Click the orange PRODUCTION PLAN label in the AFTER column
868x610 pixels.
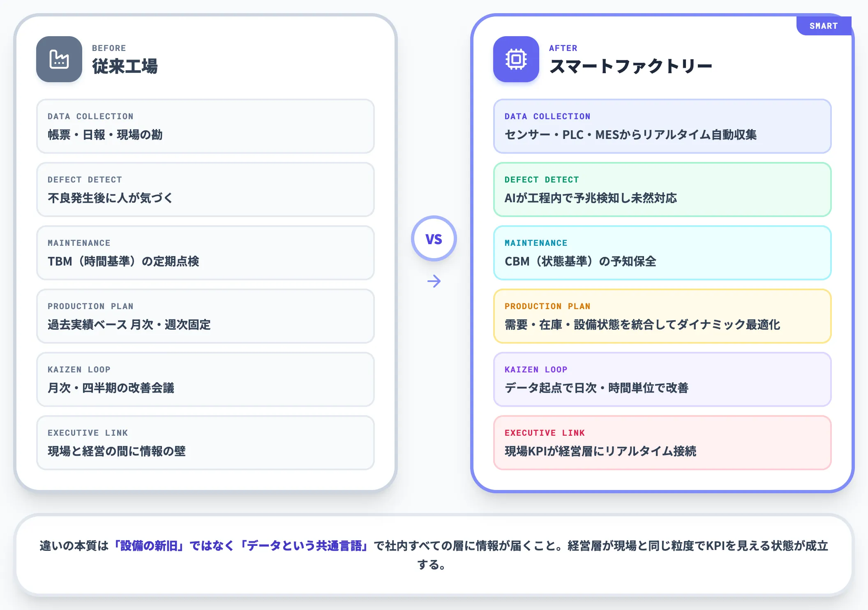point(547,306)
